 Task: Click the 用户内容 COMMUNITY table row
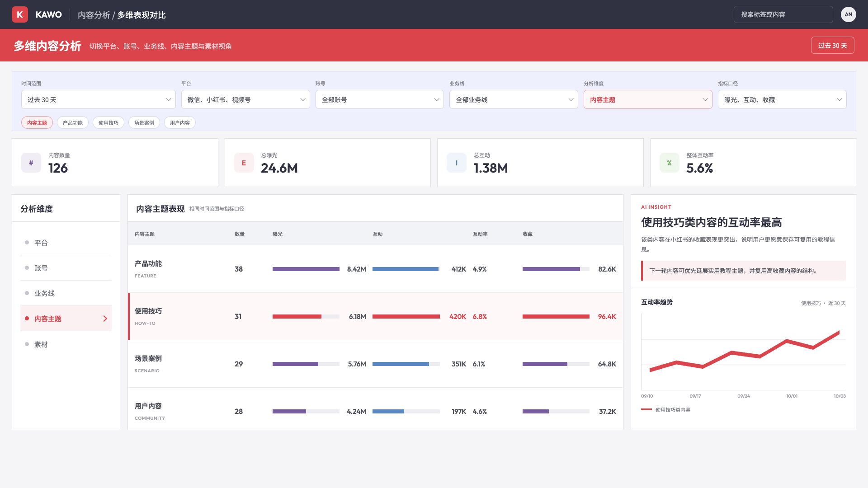375,408
